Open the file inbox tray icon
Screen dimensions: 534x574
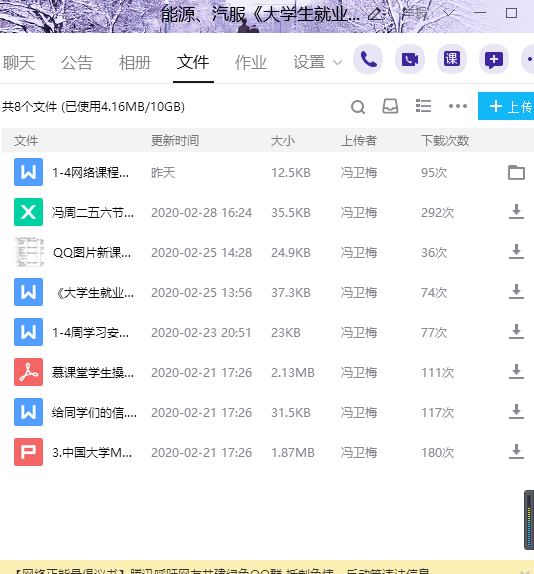pos(390,107)
